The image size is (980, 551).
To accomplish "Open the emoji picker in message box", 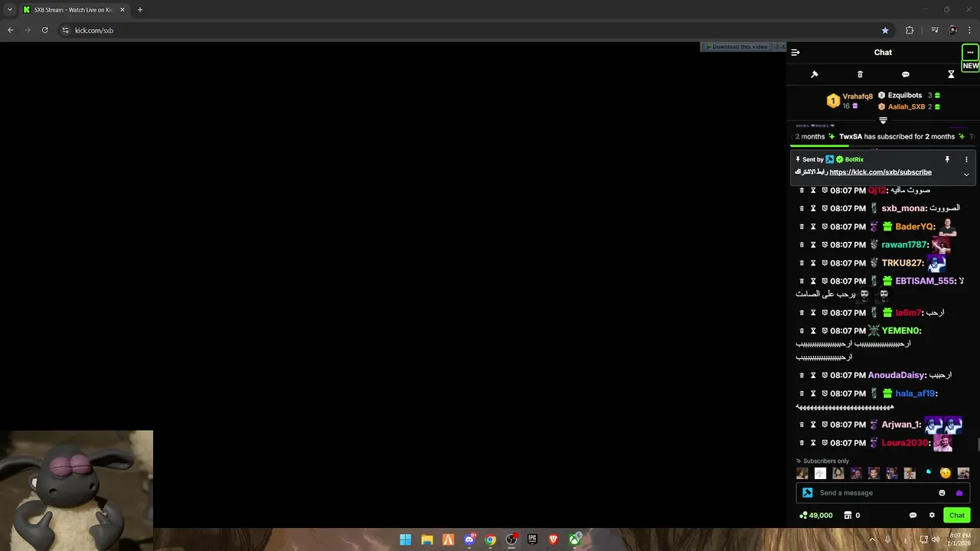I will pos(942,493).
